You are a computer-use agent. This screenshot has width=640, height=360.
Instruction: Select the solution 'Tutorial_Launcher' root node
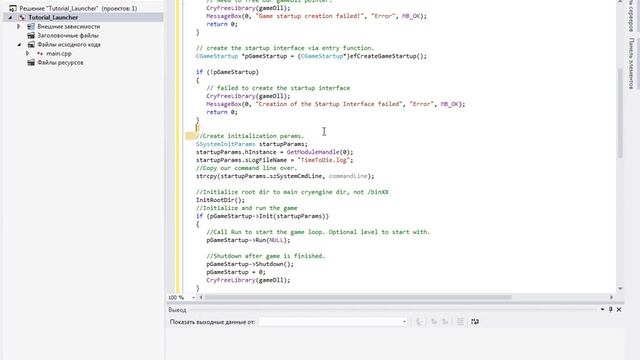pyautogui.click(x=78, y=8)
